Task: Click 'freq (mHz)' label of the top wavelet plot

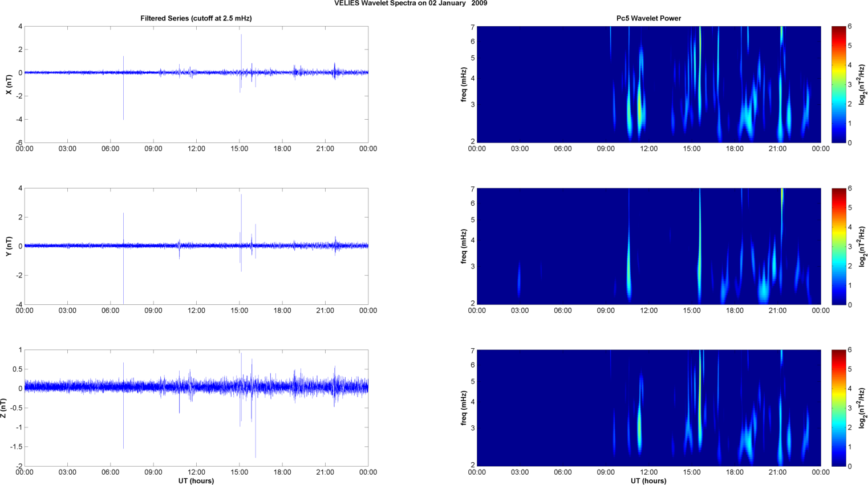Action: pyautogui.click(x=464, y=84)
